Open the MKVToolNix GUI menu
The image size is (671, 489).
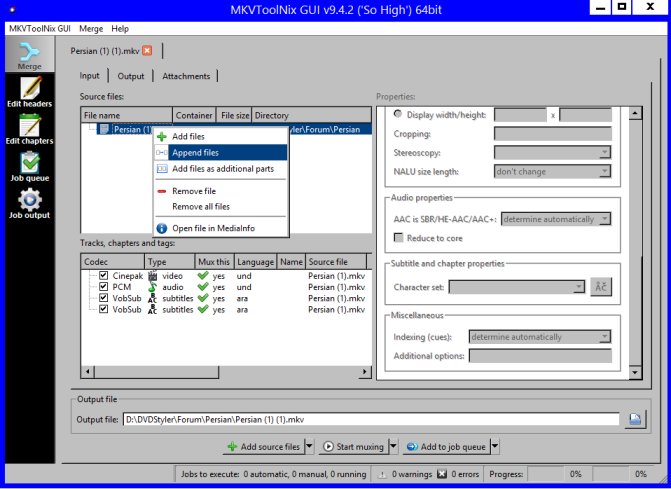(40, 29)
